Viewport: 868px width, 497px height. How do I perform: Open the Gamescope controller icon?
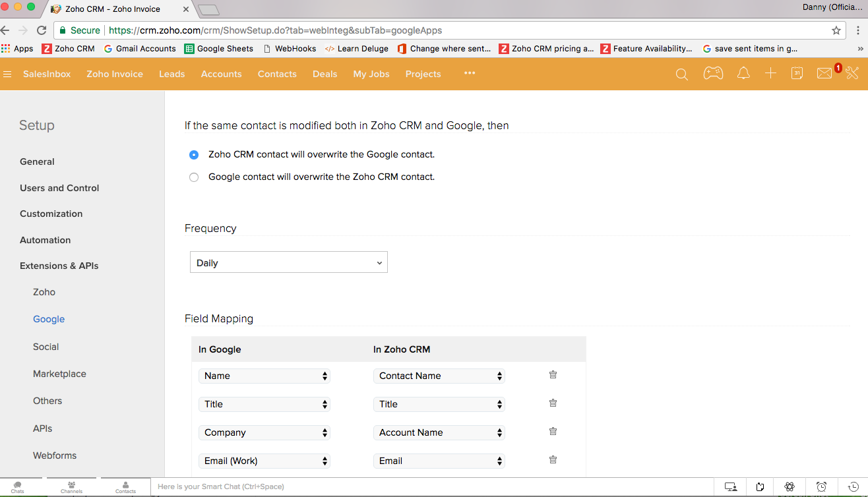(x=713, y=74)
